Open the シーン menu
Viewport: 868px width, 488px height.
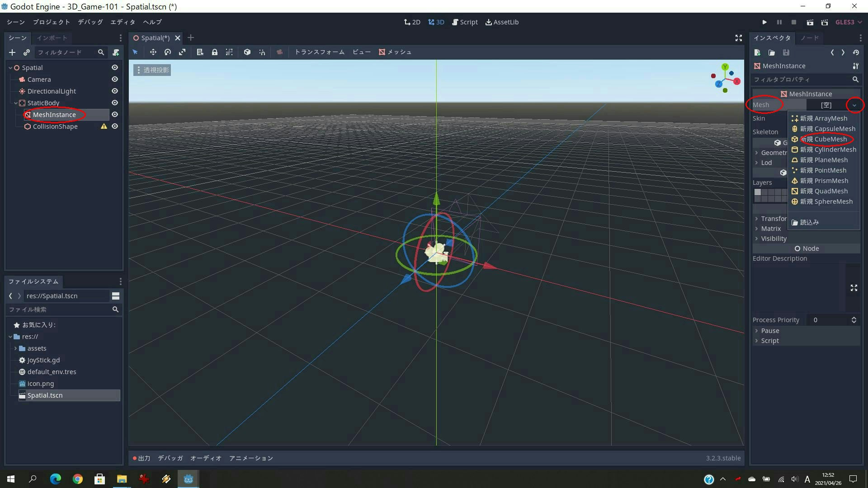[x=15, y=22]
